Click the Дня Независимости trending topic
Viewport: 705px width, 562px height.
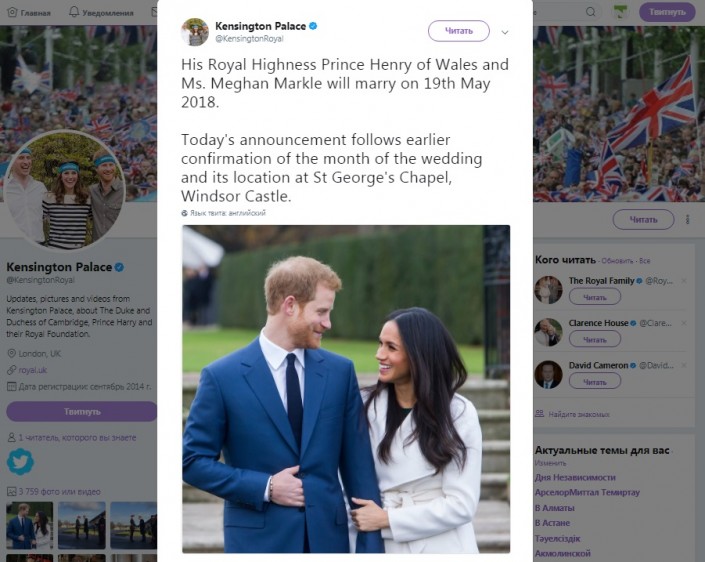pyautogui.click(x=575, y=477)
